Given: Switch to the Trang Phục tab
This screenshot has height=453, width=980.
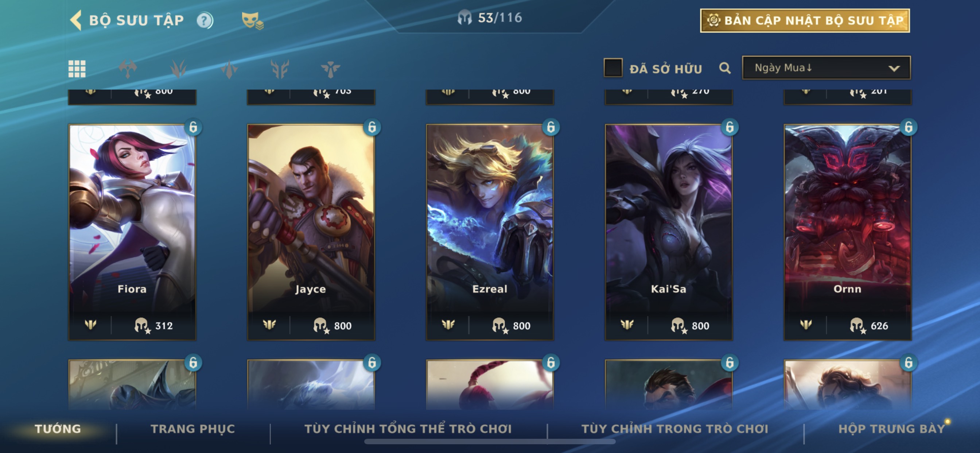Looking at the screenshot, I should coord(193,429).
